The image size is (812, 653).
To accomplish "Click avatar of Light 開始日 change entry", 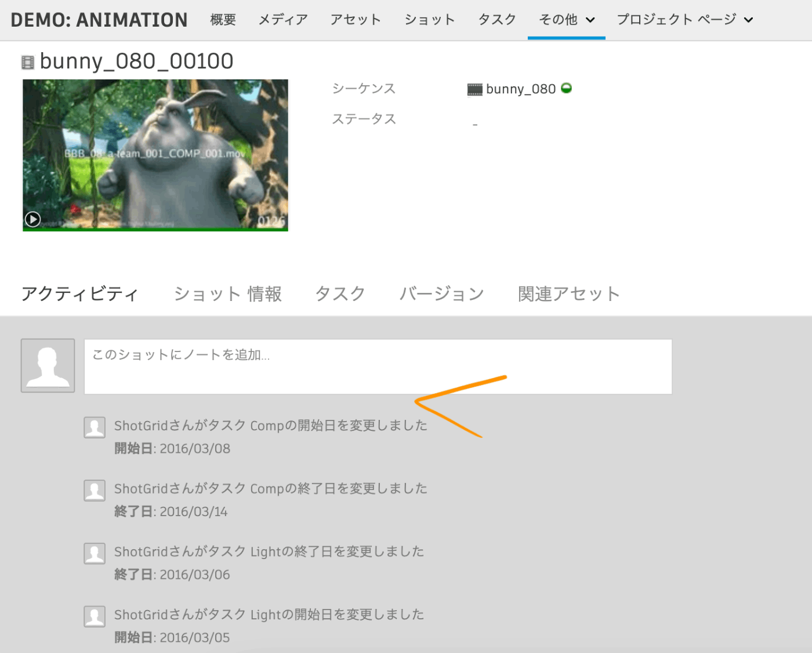I will click(x=95, y=616).
